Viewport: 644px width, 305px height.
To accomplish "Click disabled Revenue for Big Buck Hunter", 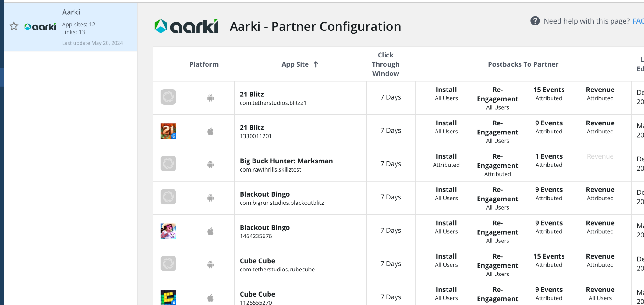I will click(x=600, y=156).
